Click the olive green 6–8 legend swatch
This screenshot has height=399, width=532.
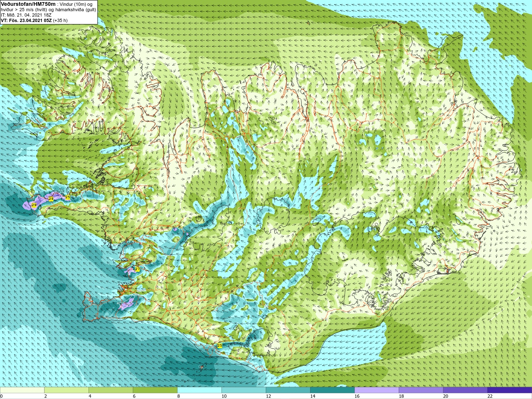tap(155, 390)
